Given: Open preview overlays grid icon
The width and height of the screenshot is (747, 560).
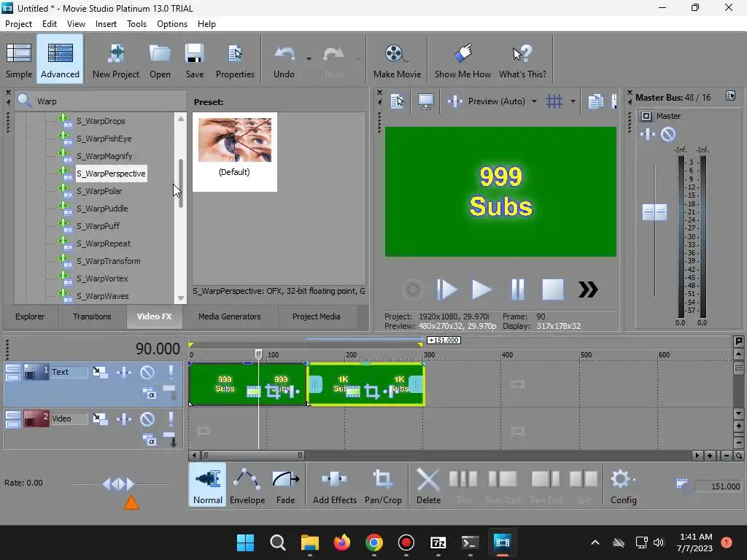Looking at the screenshot, I should pyautogui.click(x=554, y=101).
